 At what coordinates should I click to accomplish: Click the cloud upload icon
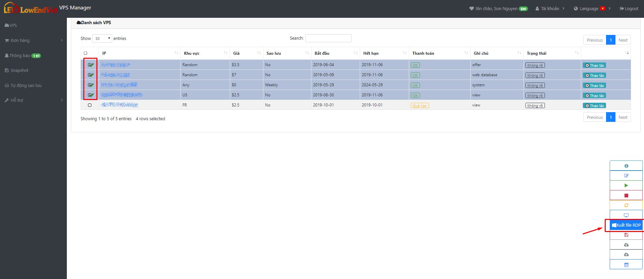(626, 245)
